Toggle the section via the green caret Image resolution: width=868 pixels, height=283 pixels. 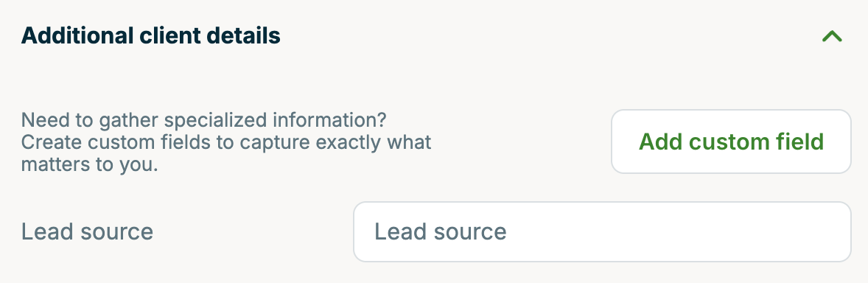click(831, 37)
